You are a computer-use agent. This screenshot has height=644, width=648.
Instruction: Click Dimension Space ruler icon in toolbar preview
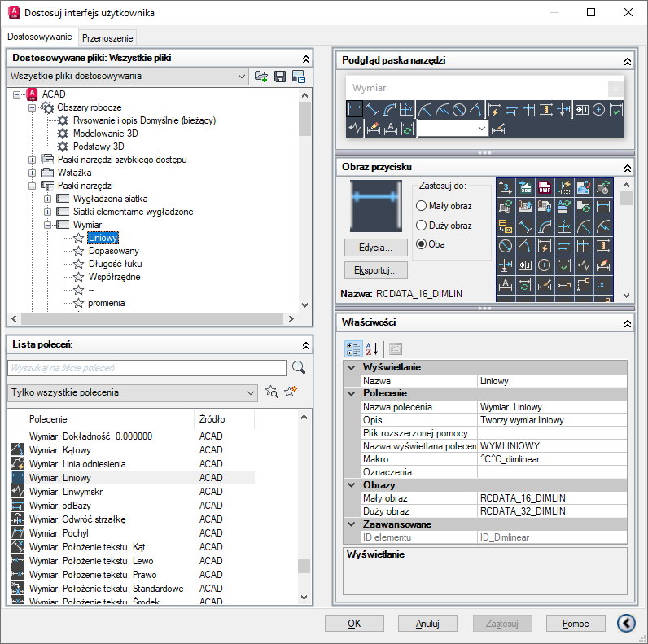pos(545,110)
